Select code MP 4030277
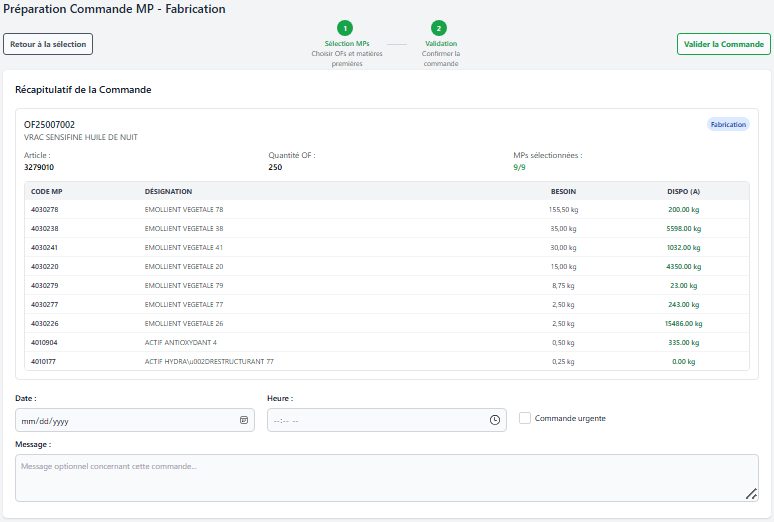 [44, 305]
